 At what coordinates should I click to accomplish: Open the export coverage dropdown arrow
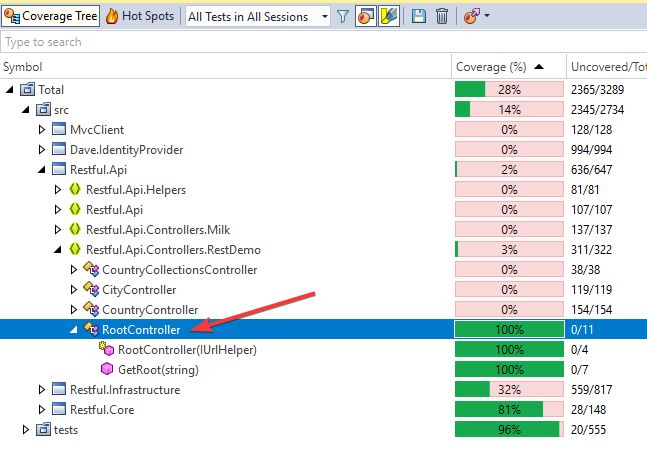pos(487,16)
